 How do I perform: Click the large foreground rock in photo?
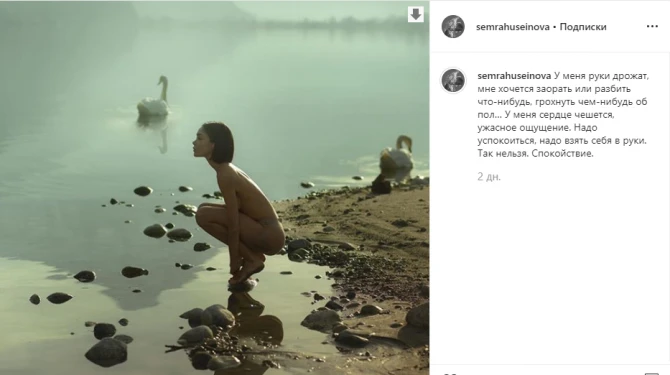click(106, 352)
